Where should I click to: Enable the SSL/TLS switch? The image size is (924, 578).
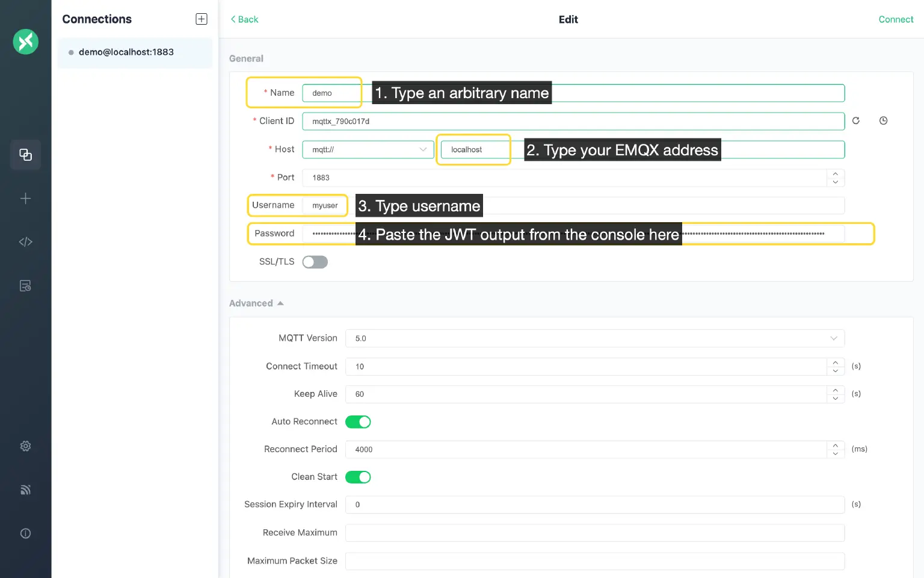pos(315,262)
